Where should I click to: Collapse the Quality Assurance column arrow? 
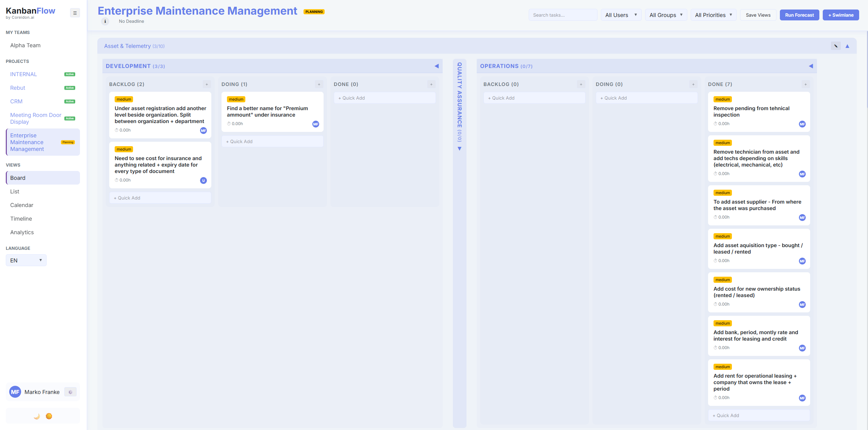tap(459, 149)
